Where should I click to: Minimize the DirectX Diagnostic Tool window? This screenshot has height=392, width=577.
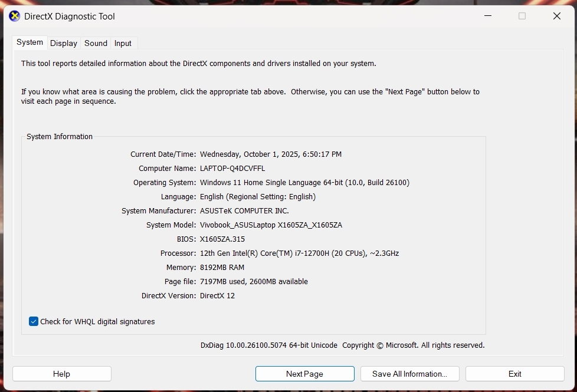(487, 16)
